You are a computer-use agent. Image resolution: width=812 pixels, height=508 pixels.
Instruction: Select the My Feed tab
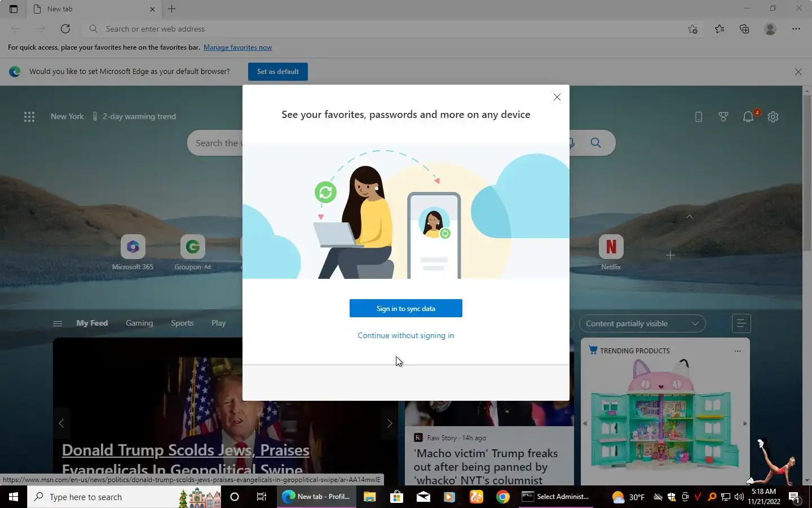(x=92, y=323)
